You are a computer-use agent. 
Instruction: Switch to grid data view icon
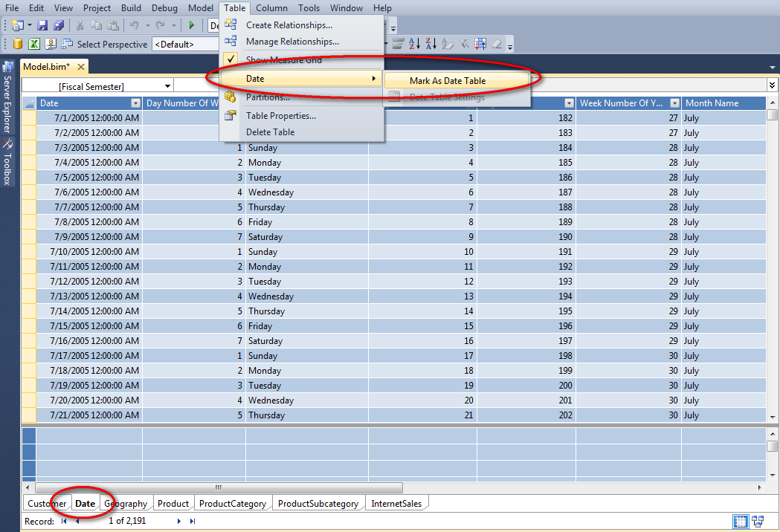tap(741, 521)
